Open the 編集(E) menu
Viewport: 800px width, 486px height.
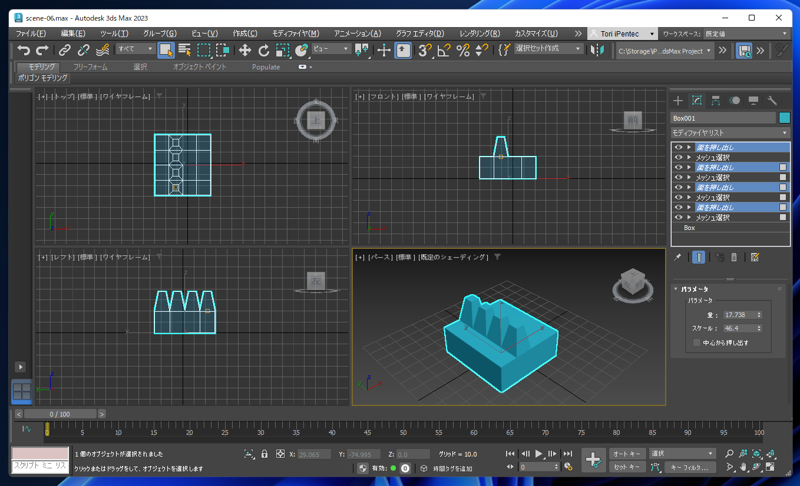73,34
